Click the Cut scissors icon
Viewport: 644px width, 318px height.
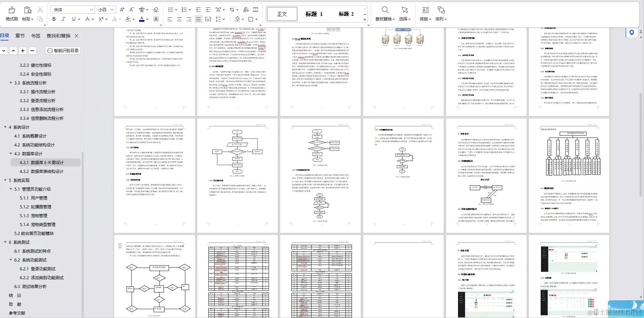click(x=40, y=10)
